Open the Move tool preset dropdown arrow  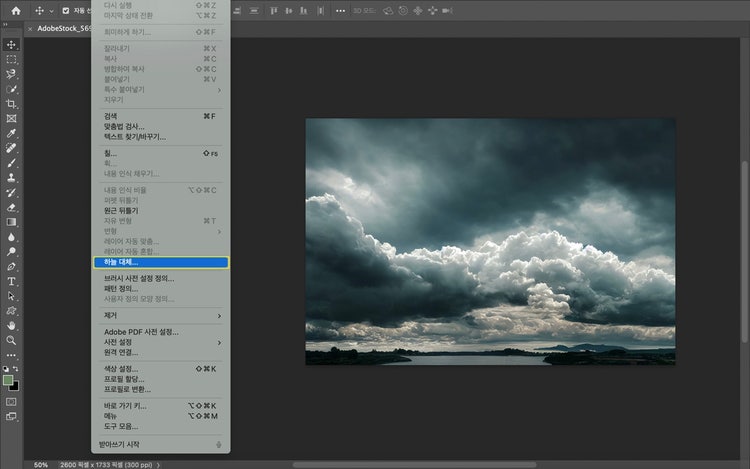[x=51, y=10]
